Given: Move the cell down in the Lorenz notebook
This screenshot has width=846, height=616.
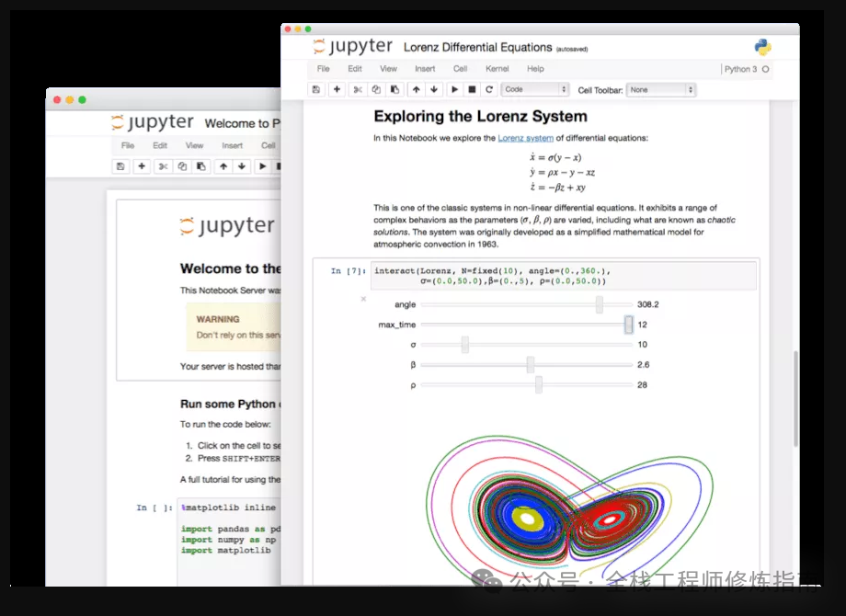Looking at the screenshot, I should point(434,89).
